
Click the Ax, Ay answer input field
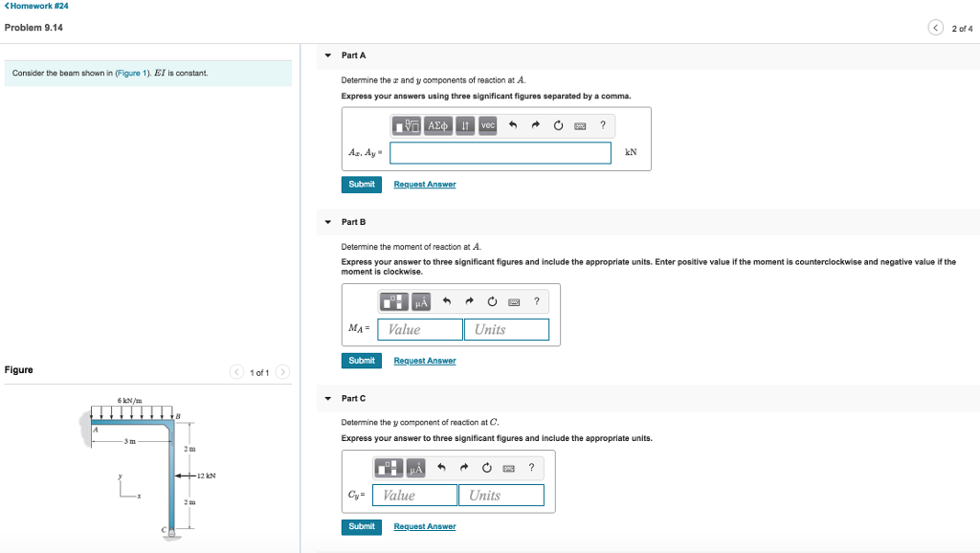tap(501, 153)
